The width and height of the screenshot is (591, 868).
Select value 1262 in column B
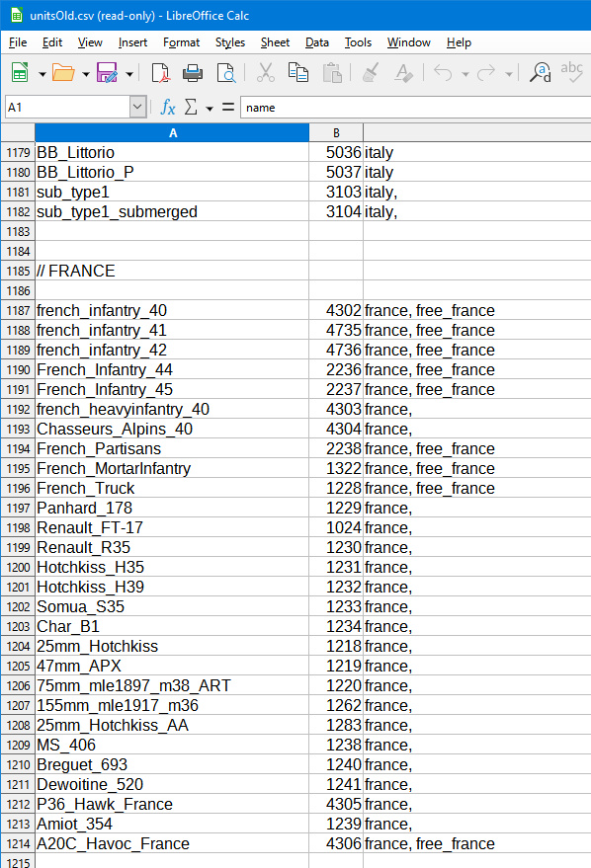click(336, 706)
